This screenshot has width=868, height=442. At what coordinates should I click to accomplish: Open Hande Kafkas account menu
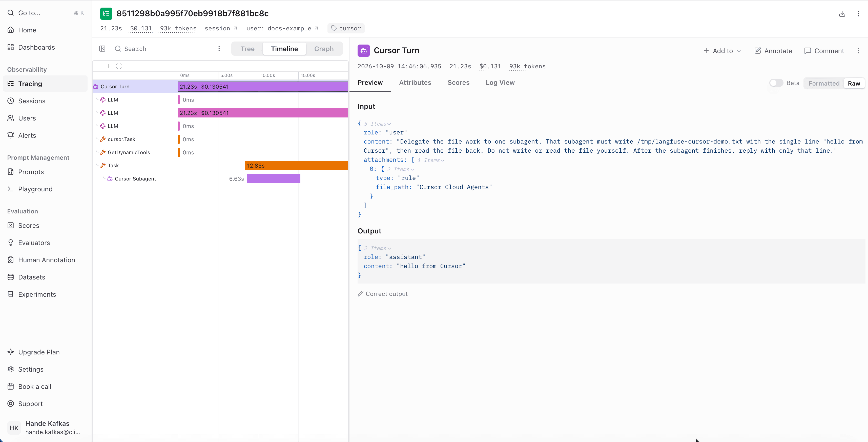[46, 428]
